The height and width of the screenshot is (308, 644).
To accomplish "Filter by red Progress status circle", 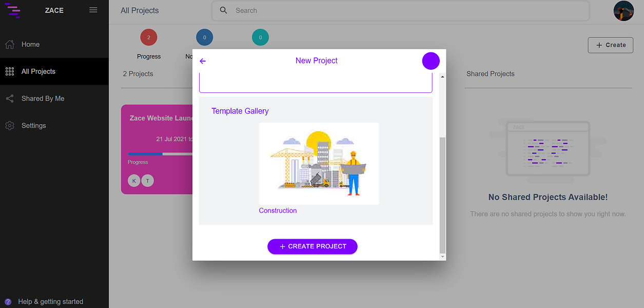I will 149,37.
